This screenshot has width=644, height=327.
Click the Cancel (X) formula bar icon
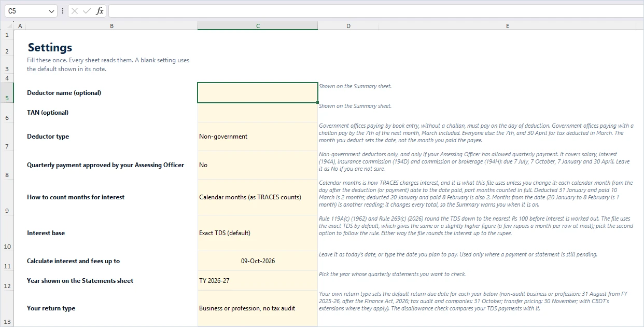coord(75,11)
